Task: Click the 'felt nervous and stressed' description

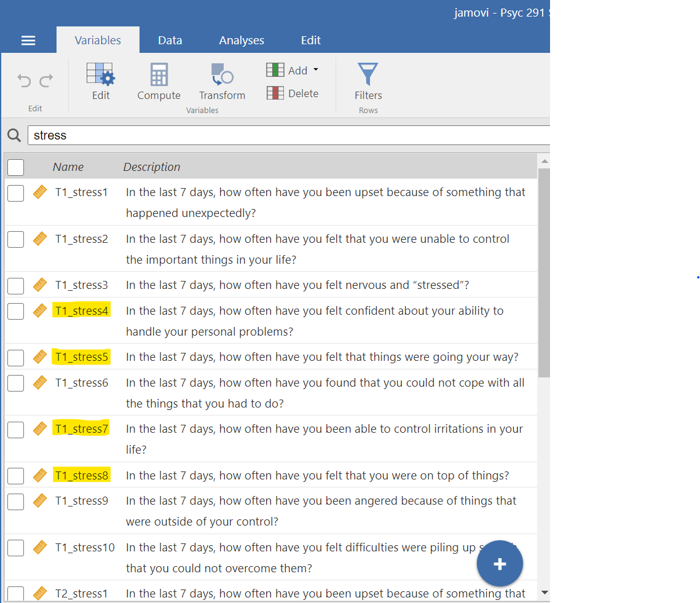Action: [x=297, y=285]
